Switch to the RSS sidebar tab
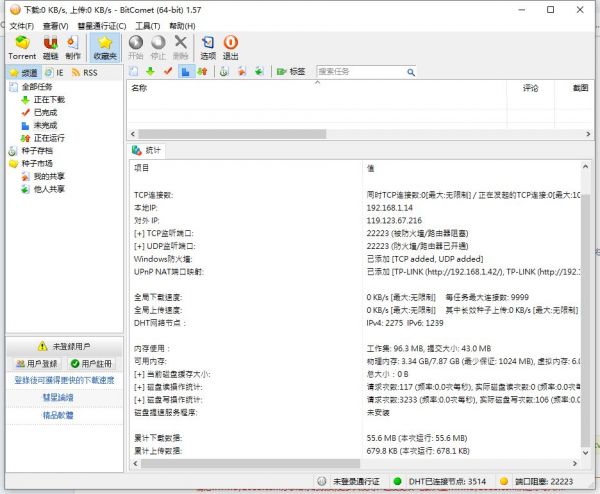This screenshot has width=600, height=494. (85, 73)
